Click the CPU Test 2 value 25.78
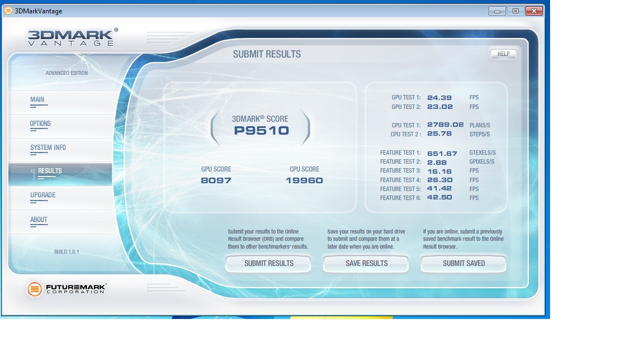The height and width of the screenshot is (362, 644). coord(439,134)
